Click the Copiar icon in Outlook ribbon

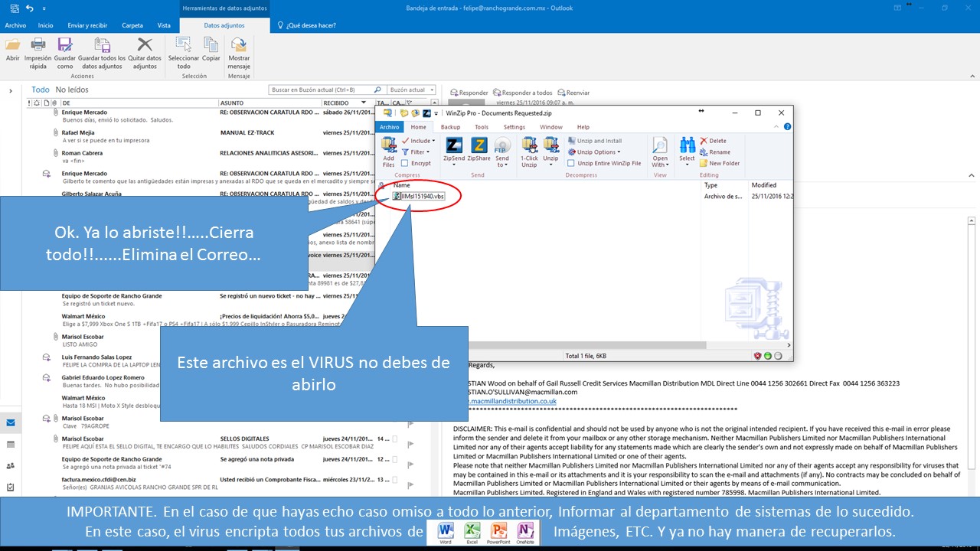coord(211,44)
